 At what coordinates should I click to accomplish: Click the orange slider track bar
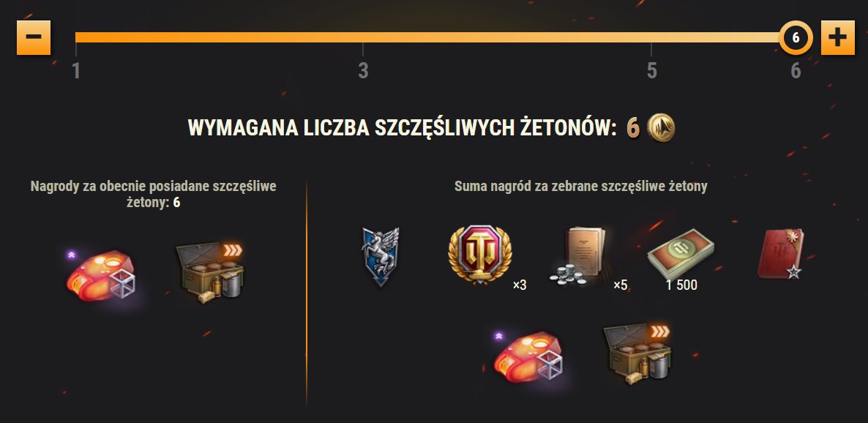pos(427,37)
